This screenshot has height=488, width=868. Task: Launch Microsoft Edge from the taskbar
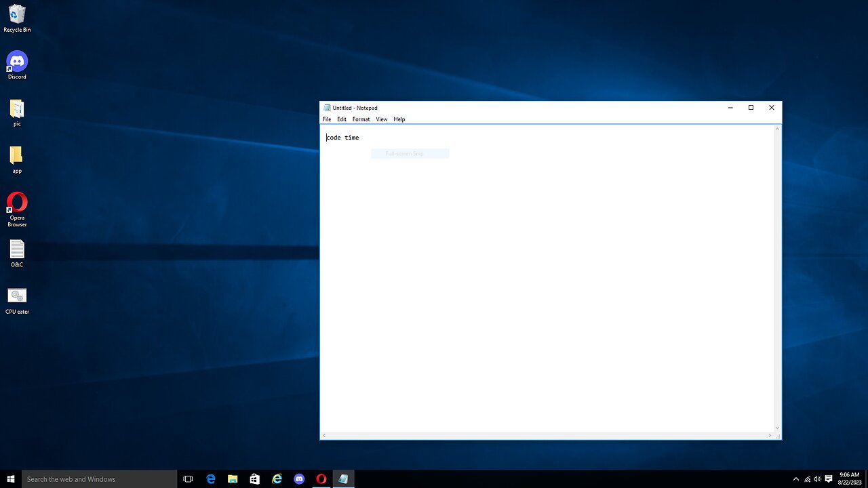coord(210,479)
